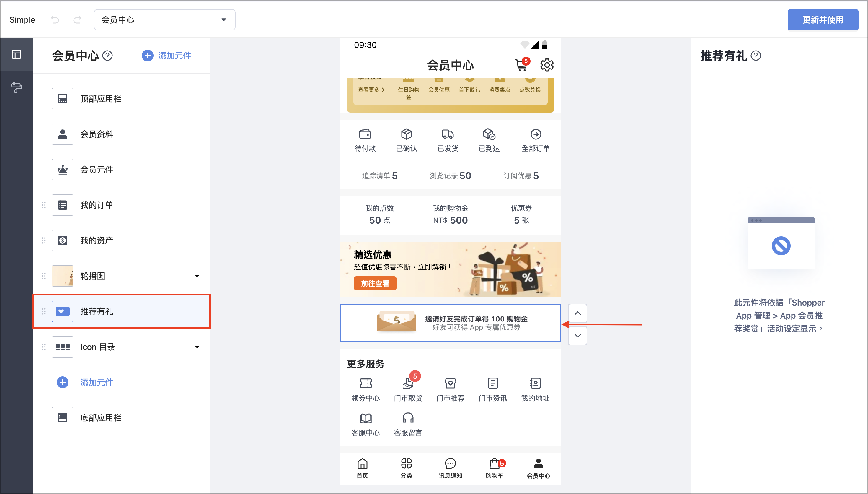Select the 会员元件 component
The width and height of the screenshot is (868, 494).
pos(122,170)
